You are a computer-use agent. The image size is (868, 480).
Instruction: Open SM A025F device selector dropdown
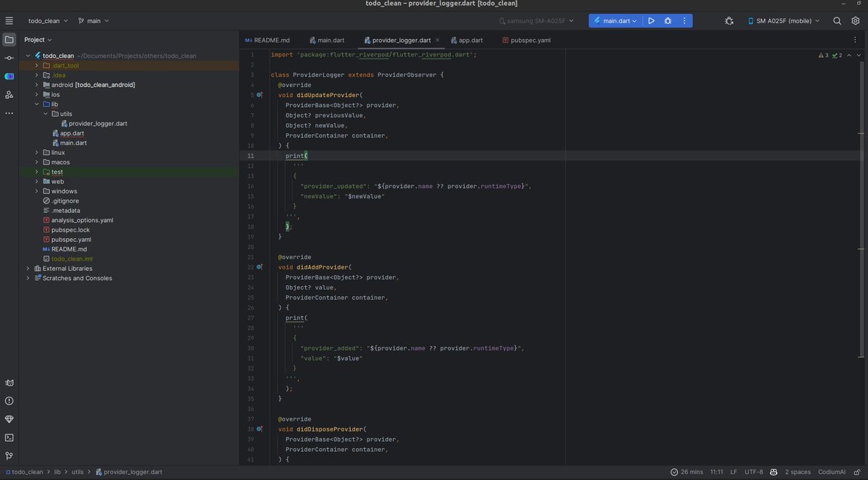(x=783, y=21)
